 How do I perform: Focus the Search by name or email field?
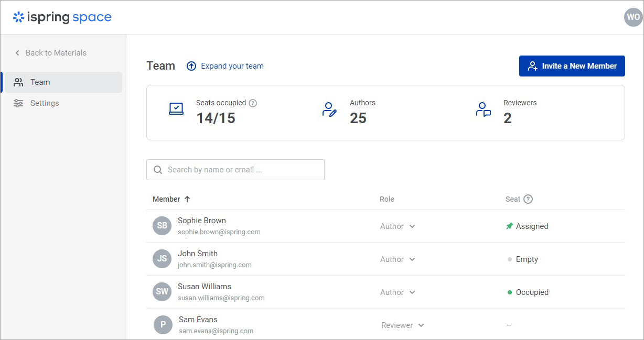click(x=235, y=170)
